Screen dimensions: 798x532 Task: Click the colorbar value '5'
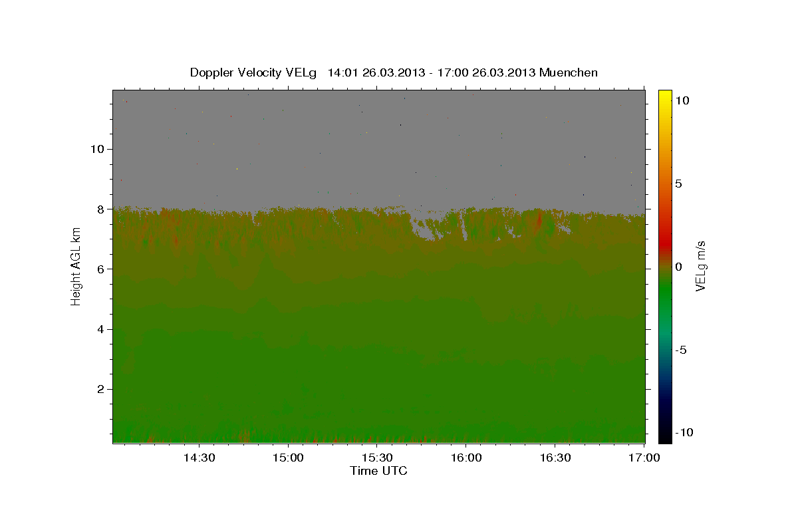(x=678, y=184)
